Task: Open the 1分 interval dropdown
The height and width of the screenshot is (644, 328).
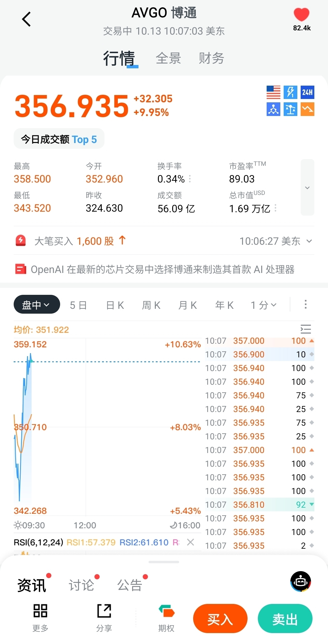Action: click(x=264, y=305)
